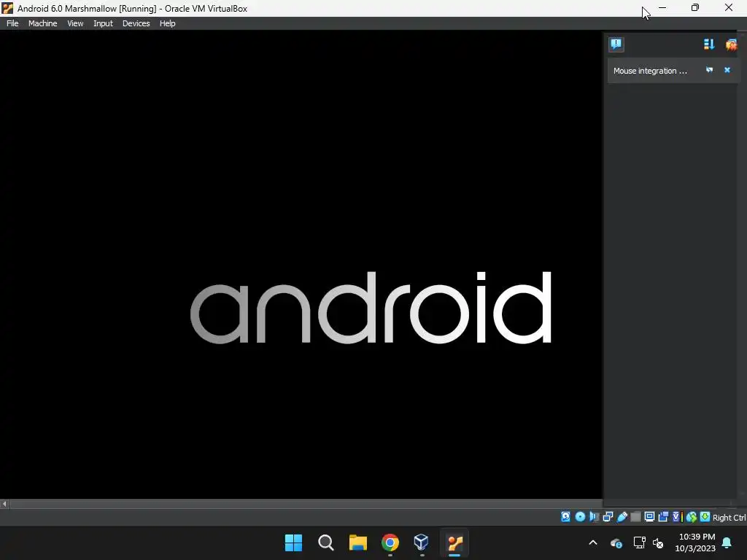
Task: Open the Input menu
Action: 103,23
